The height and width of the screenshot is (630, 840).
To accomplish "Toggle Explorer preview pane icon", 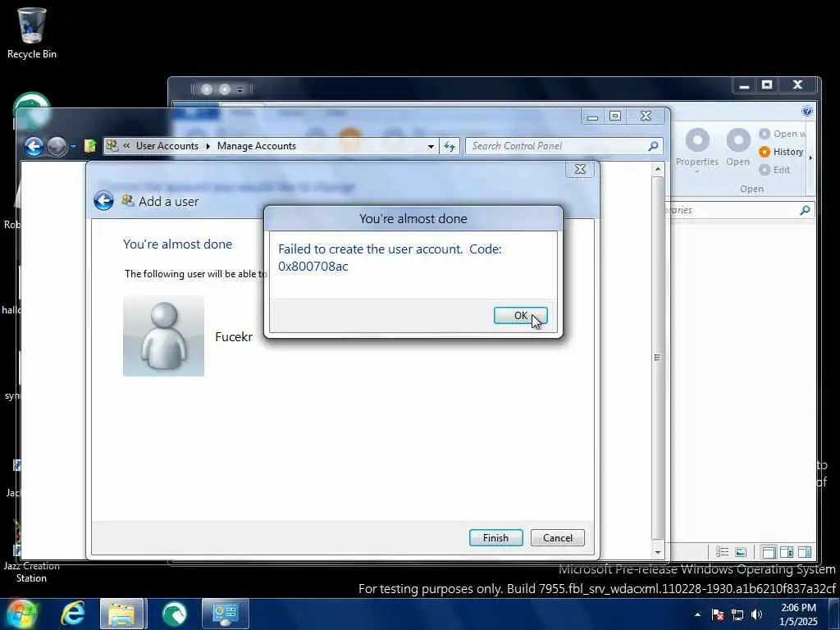I will (x=805, y=552).
